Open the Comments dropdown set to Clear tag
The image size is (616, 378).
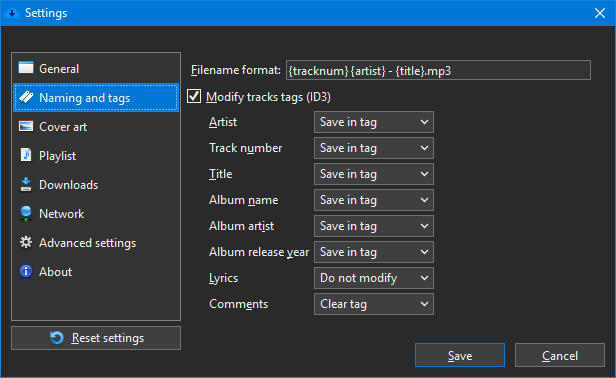click(x=374, y=304)
